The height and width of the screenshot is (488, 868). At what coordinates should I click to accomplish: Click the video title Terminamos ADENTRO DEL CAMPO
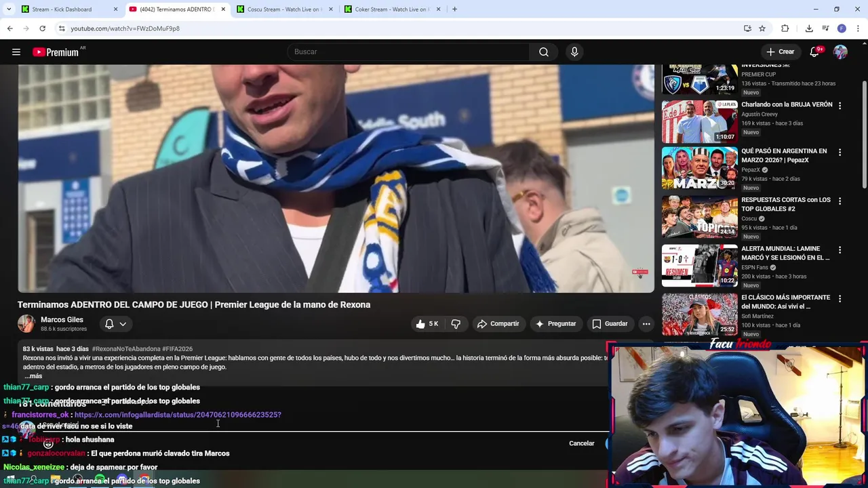tap(194, 305)
